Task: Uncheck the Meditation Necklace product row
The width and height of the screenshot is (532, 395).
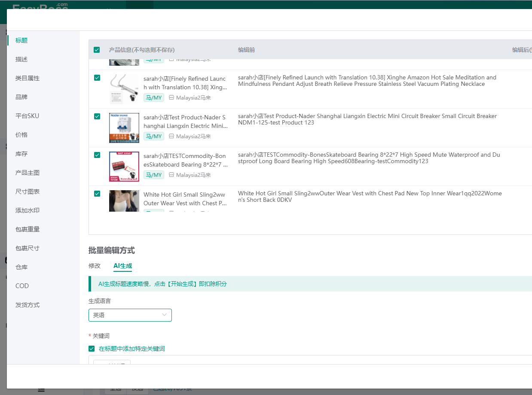Action: 97,78
